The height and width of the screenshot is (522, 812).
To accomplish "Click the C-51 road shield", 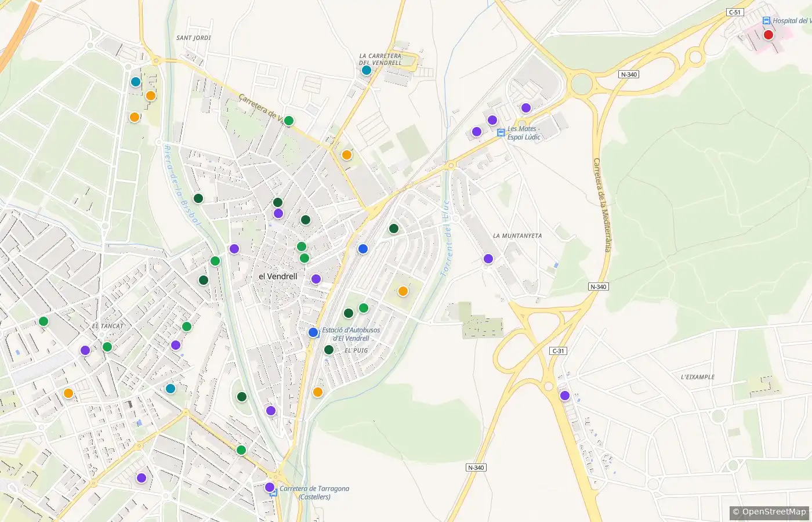I will point(735,12).
